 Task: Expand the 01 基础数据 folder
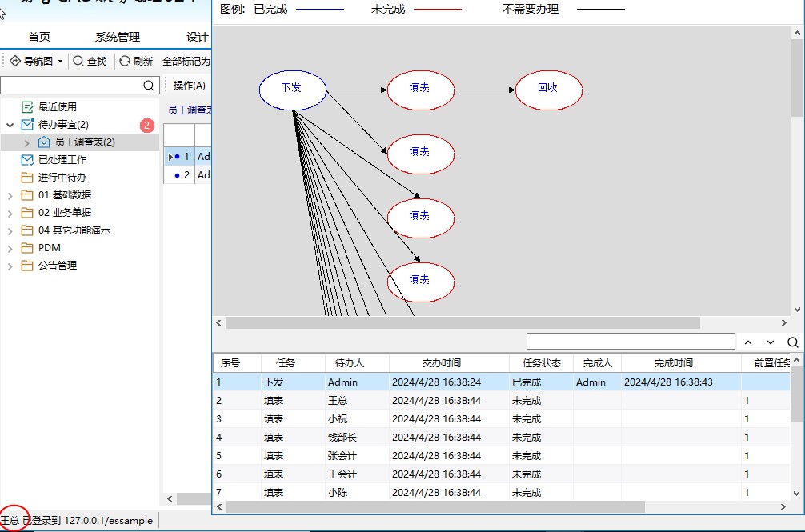(x=10, y=195)
